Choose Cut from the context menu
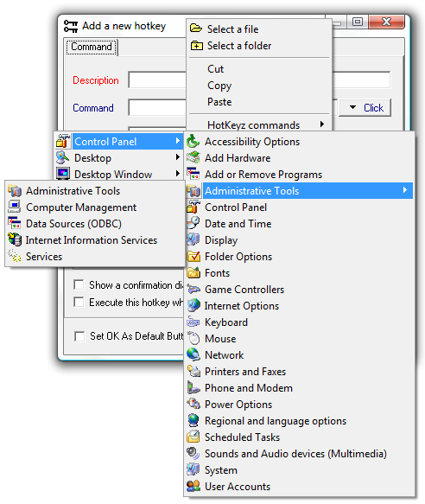Viewport: 425px width, 504px height. pos(215,69)
